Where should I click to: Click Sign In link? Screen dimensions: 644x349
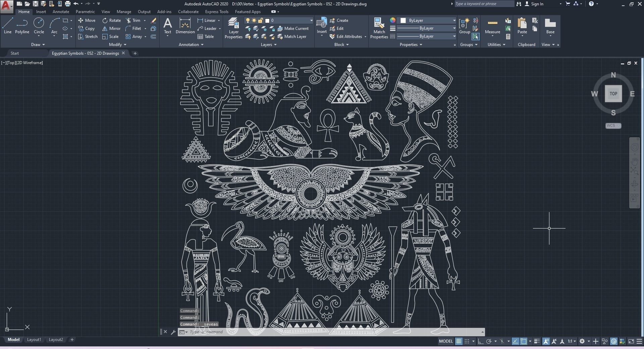tap(534, 4)
